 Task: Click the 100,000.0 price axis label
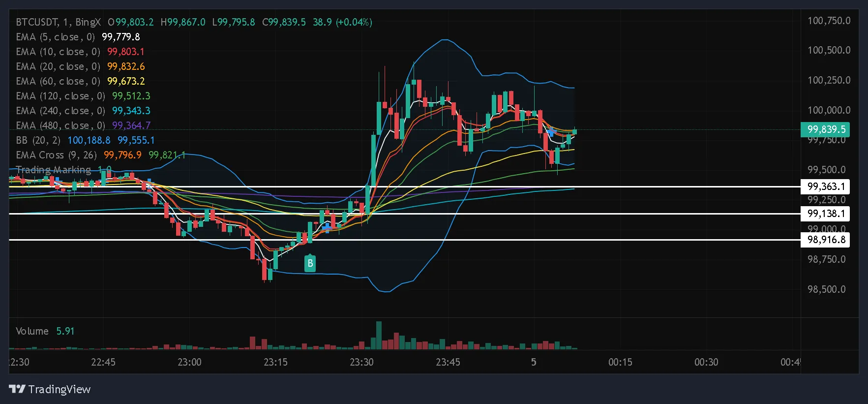[x=829, y=110]
